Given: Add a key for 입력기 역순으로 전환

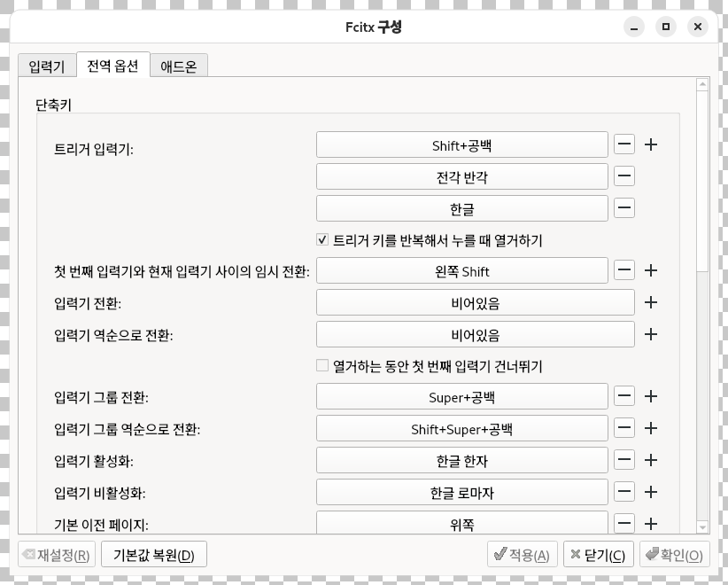Looking at the screenshot, I should [x=651, y=334].
